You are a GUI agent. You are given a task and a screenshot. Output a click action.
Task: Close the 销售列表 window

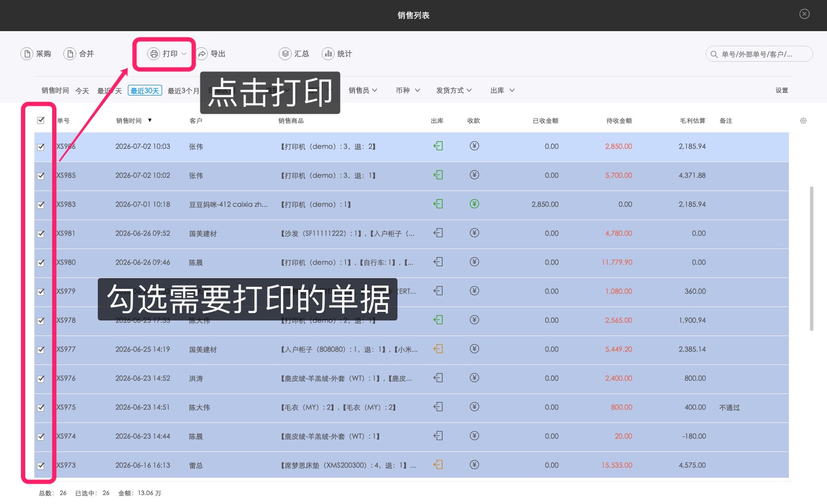pos(804,14)
